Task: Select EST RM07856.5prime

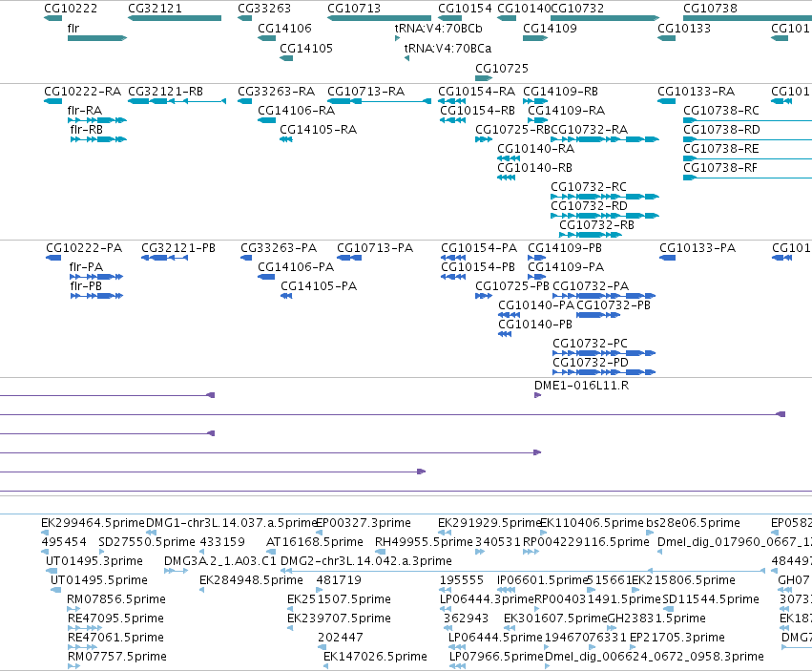Action: click(x=116, y=599)
